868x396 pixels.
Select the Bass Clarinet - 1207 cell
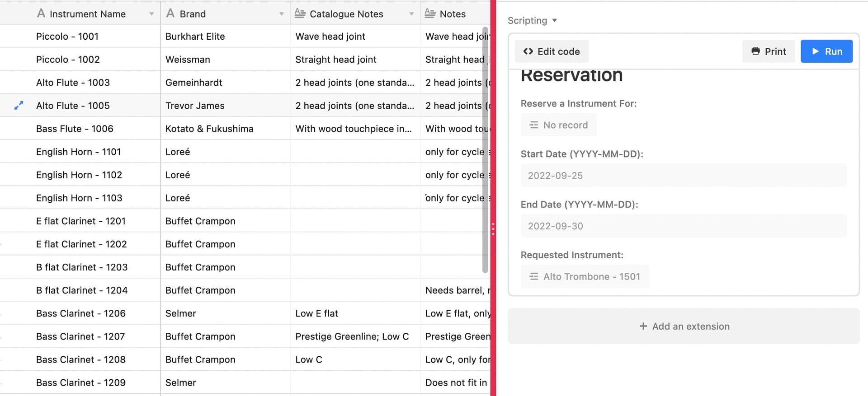(x=80, y=336)
